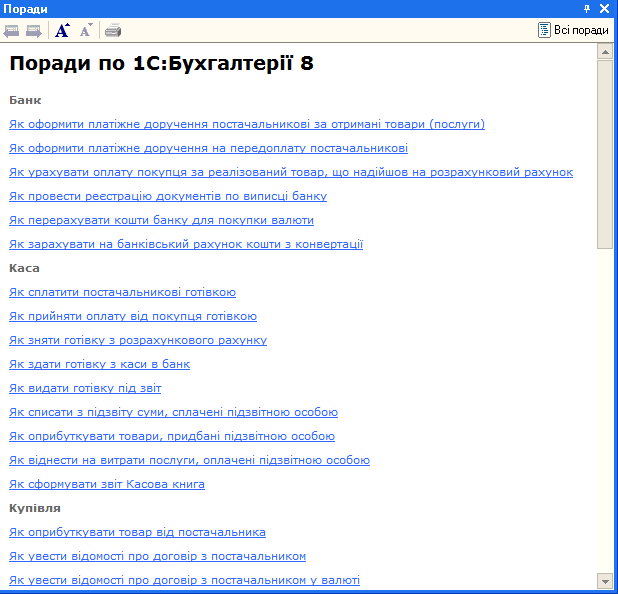Open link 'Як провести реєстрацію документів по виписці банку'
The width and height of the screenshot is (618, 594).
pos(168,196)
